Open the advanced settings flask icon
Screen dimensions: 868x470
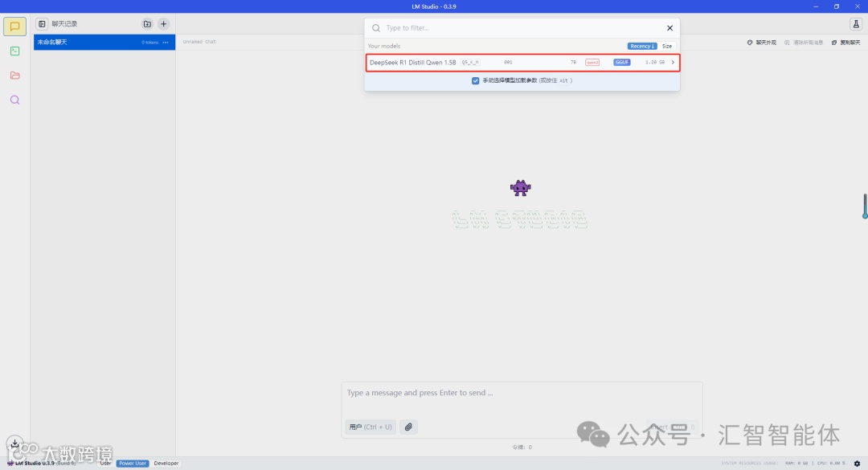pos(856,24)
